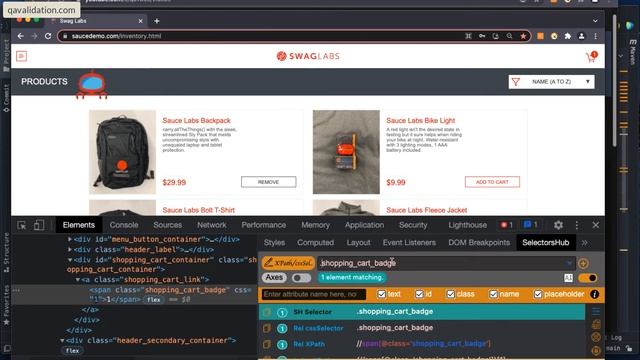Switch to the Sources tab

(167, 225)
